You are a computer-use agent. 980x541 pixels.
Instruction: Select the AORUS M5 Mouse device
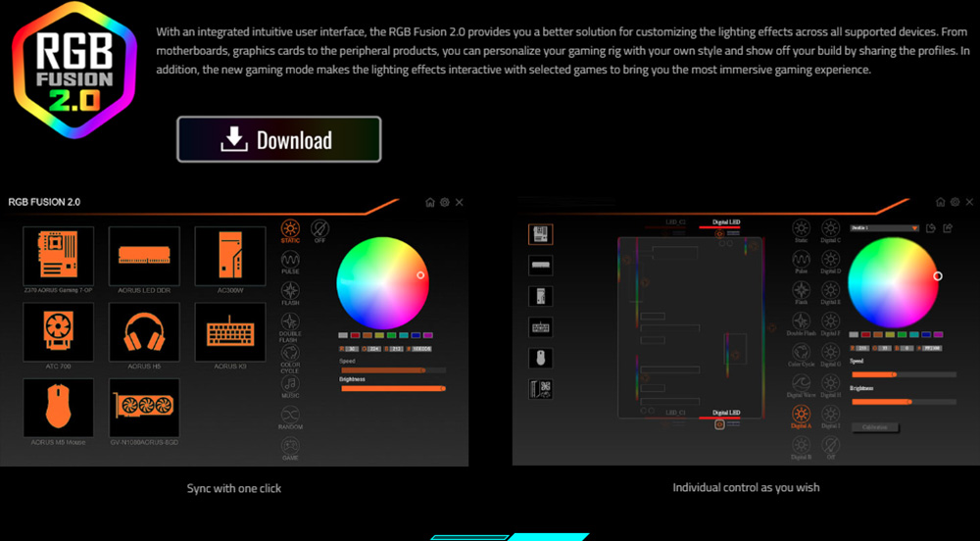[x=58, y=408]
